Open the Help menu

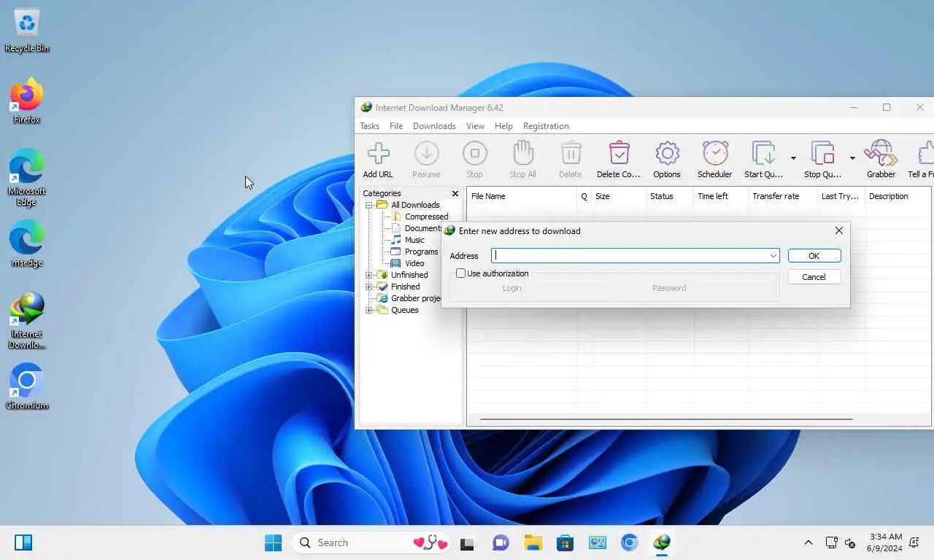click(503, 126)
